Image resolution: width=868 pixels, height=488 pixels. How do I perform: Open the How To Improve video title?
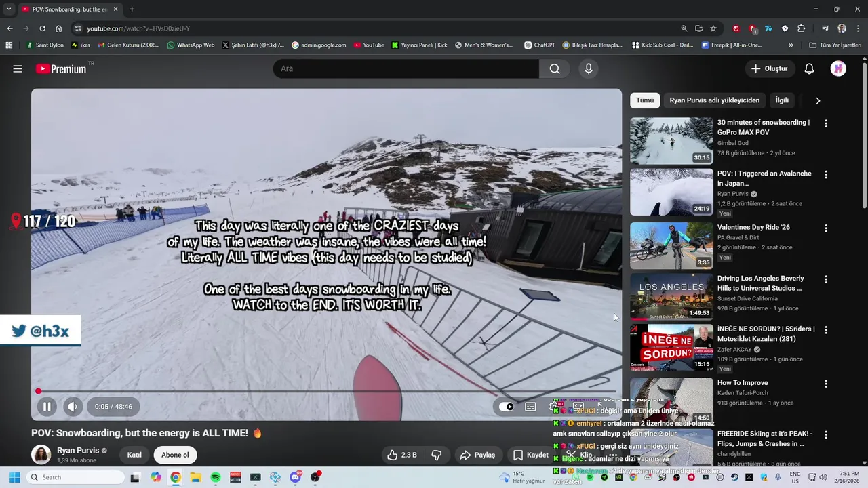743,383
